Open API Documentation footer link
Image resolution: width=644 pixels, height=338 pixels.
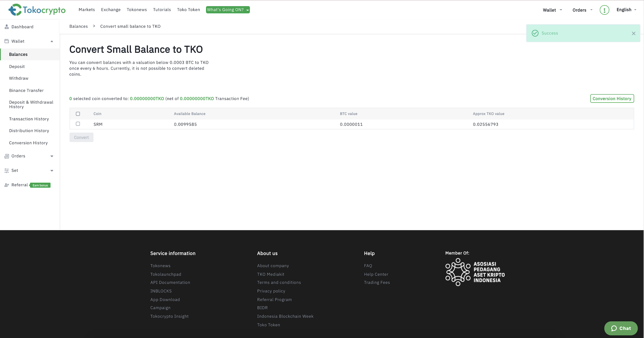tap(170, 282)
